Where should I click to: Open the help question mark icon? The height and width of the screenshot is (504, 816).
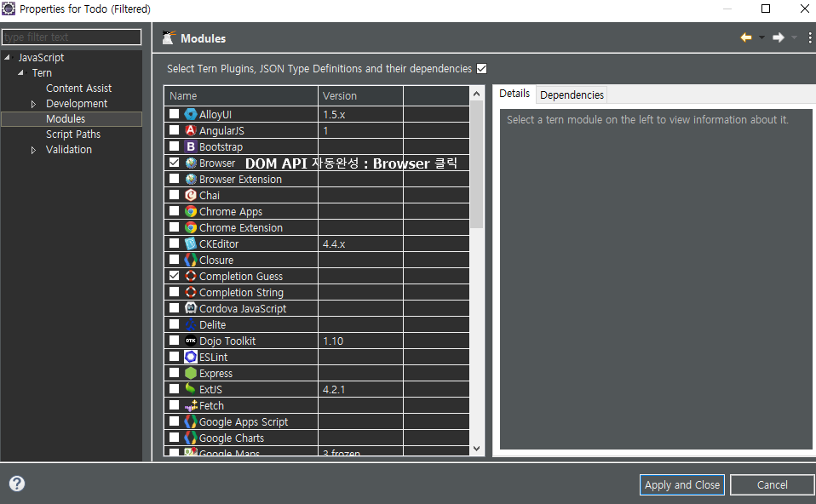click(17, 484)
